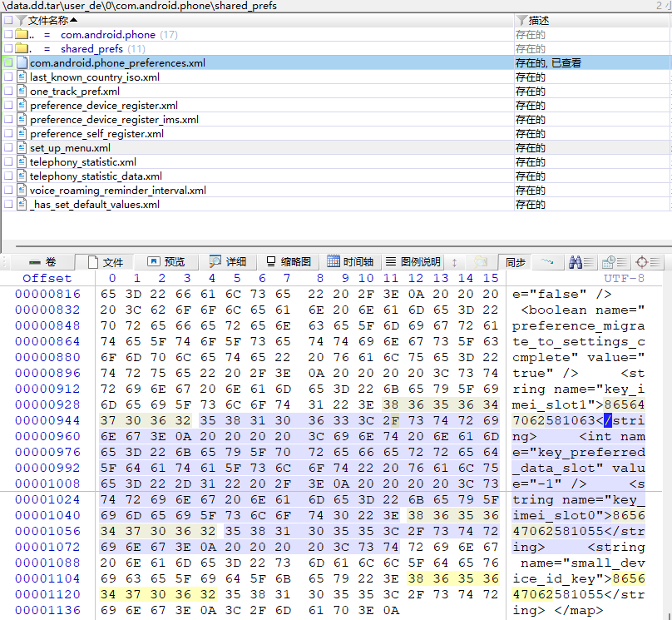Click filter funnel icon beside 描述
The height and width of the screenshot is (620, 672).
521,20
